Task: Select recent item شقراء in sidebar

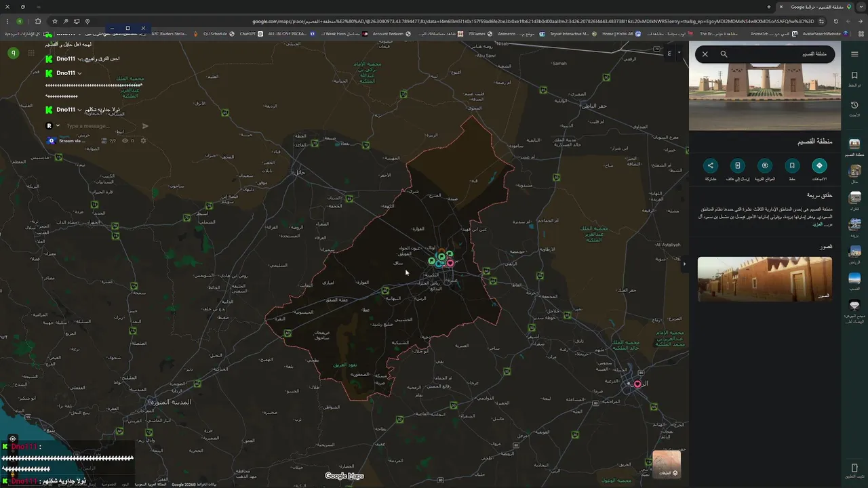Action: (x=854, y=201)
